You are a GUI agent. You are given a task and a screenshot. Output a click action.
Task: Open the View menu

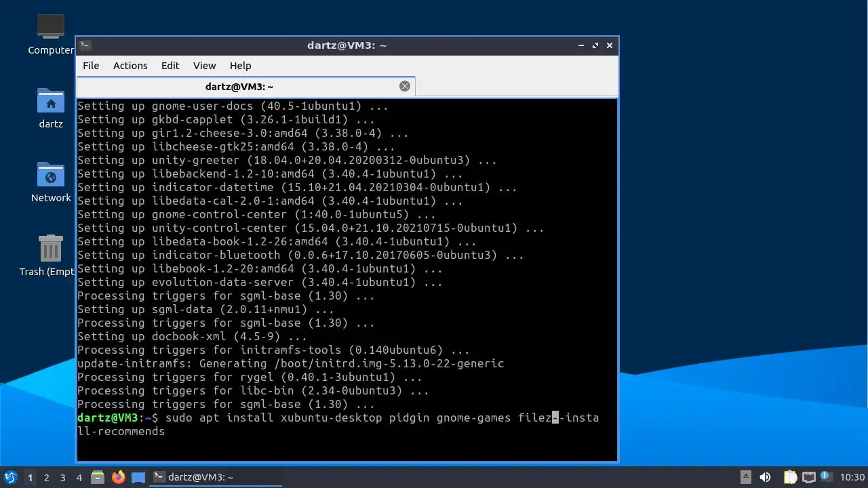204,66
